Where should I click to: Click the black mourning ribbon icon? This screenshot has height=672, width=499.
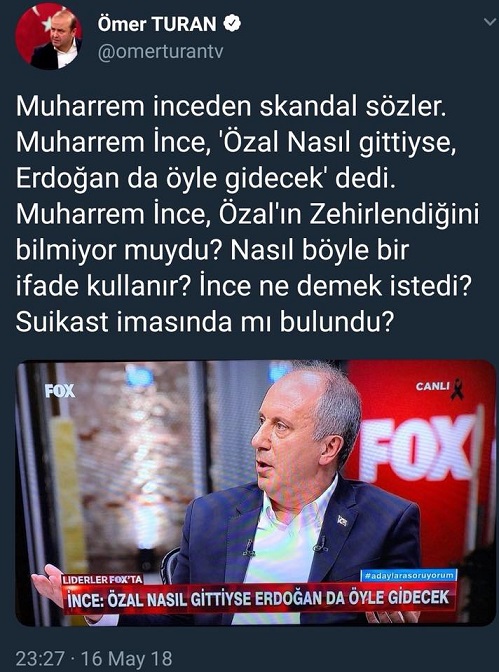tap(457, 389)
